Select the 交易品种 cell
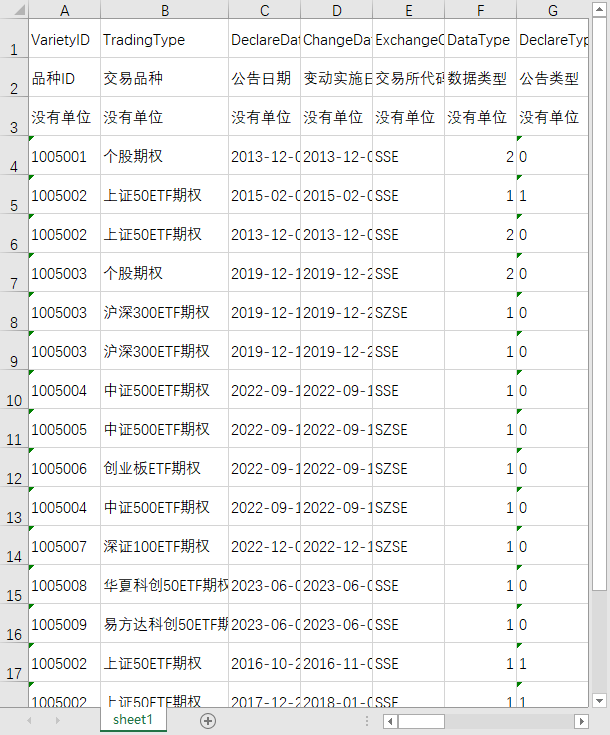 [x=165, y=78]
